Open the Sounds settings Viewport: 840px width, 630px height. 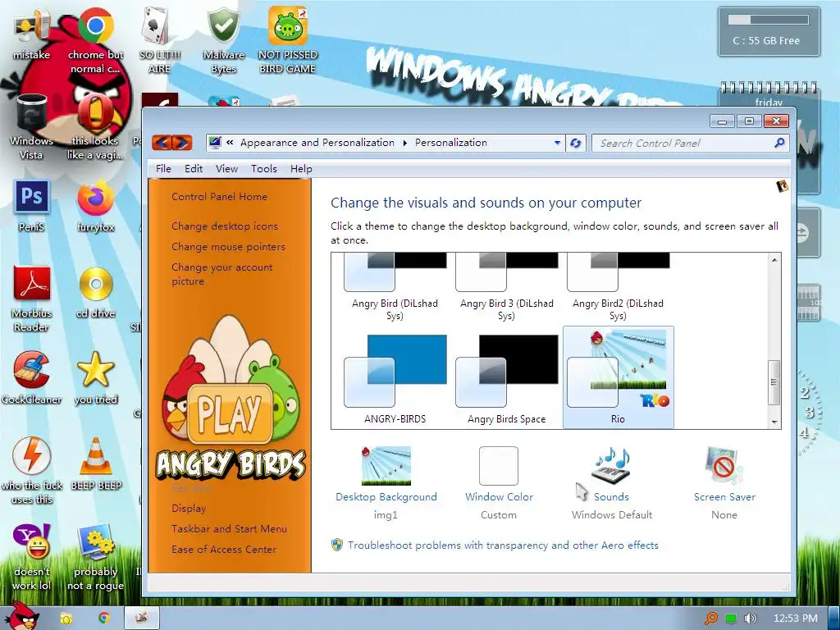pos(611,482)
